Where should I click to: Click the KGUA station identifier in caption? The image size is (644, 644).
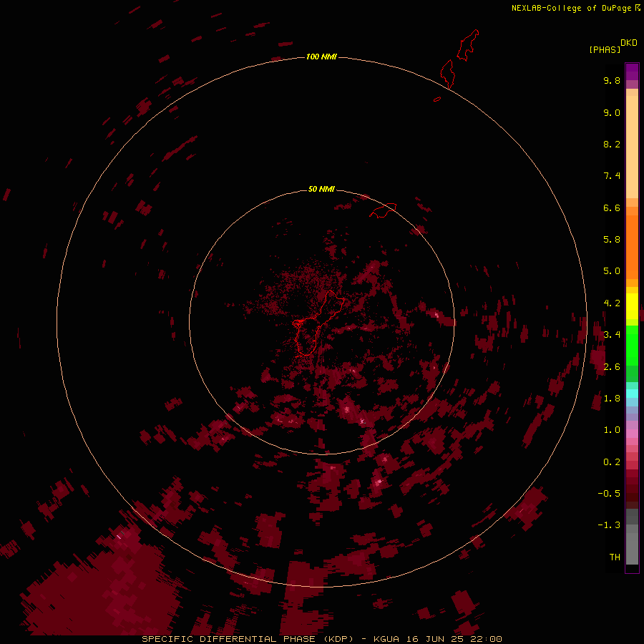[386, 639]
